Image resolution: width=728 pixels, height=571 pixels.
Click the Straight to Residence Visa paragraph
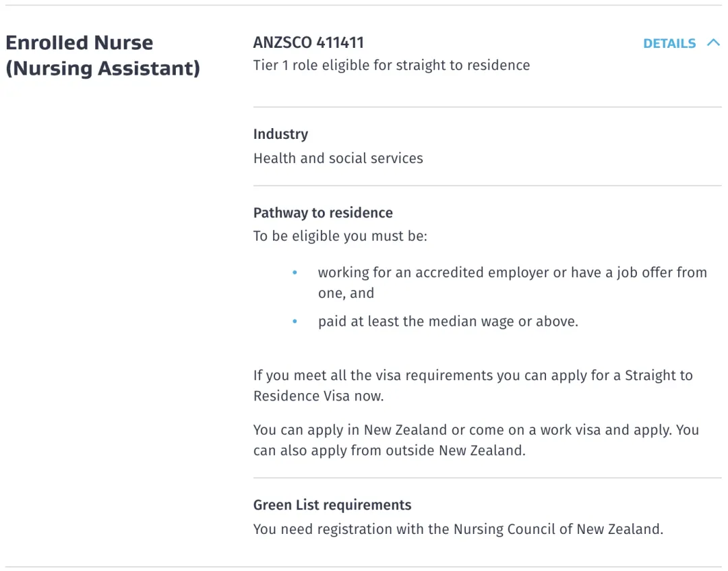pyautogui.click(x=473, y=386)
